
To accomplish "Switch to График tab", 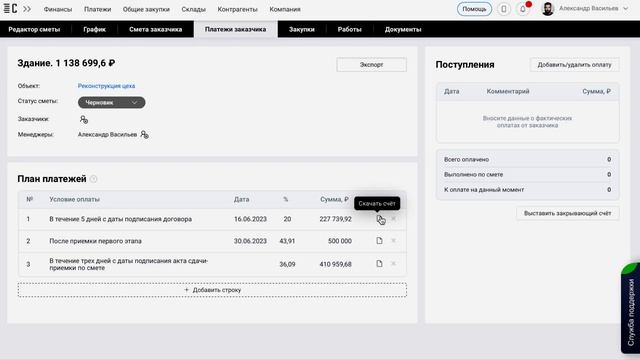I will [x=94, y=29].
